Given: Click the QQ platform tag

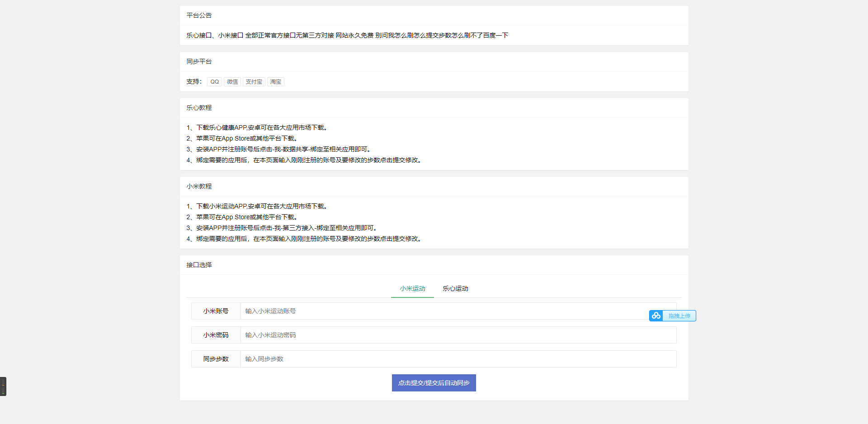Looking at the screenshot, I should coord(214,82).
